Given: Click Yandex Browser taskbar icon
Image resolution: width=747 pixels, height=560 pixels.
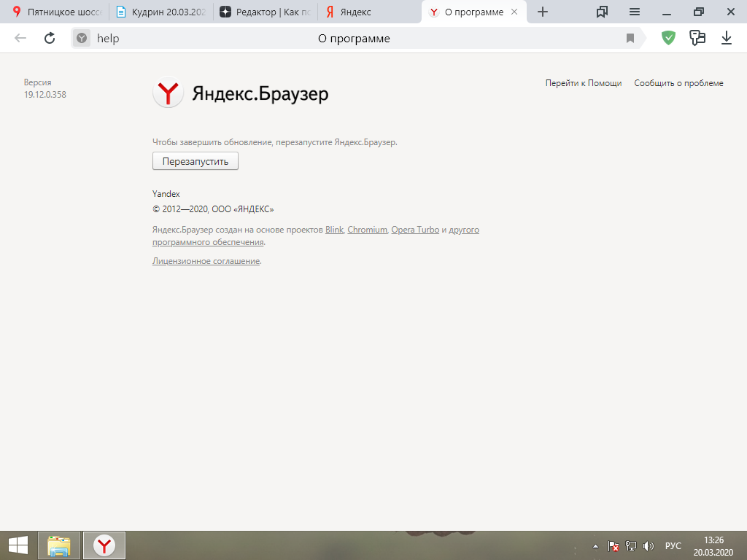Looking at the screenshot, I should (x=104, y=545).
